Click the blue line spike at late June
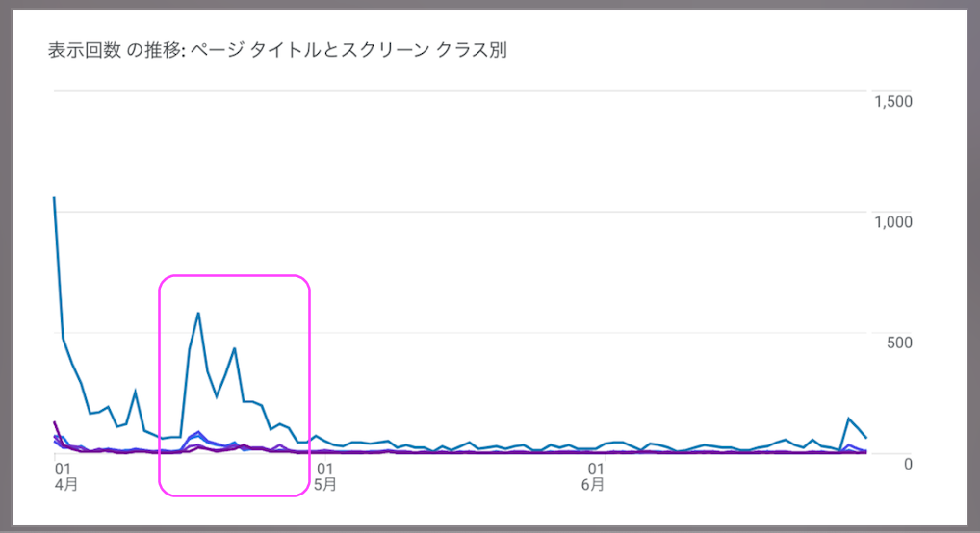The width and height of the screenshot is (980, 533). click(x=848, y=419)
